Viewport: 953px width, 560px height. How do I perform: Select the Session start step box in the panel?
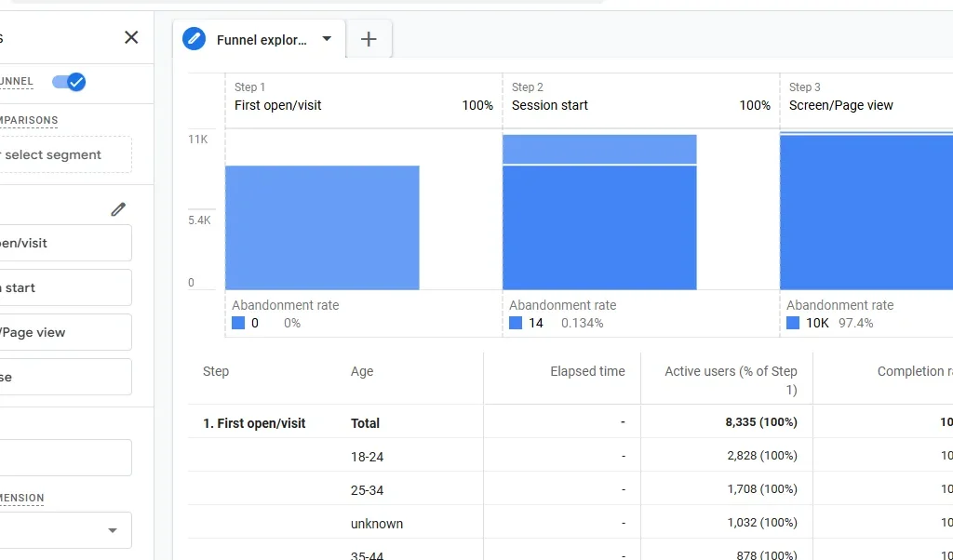click(66, 287)
